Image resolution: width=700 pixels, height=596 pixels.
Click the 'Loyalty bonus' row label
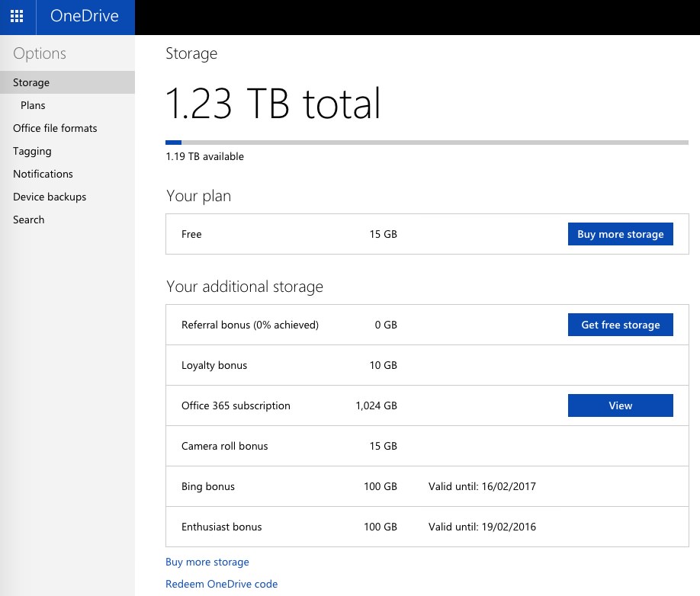point(214,365)
